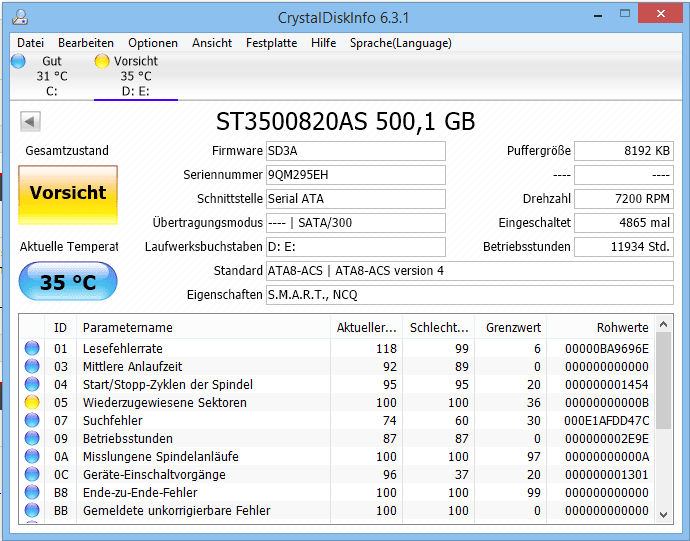This screenshot has height=541, width=690.
Task: Close the CrystalDiskInfo window
Action: tap(661, 14)
